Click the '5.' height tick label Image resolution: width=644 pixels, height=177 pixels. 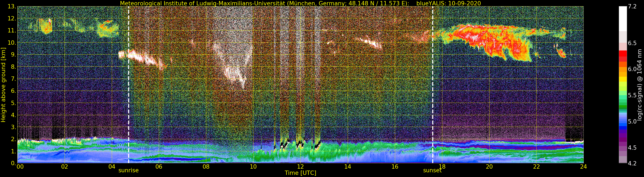tap(14, 103)
